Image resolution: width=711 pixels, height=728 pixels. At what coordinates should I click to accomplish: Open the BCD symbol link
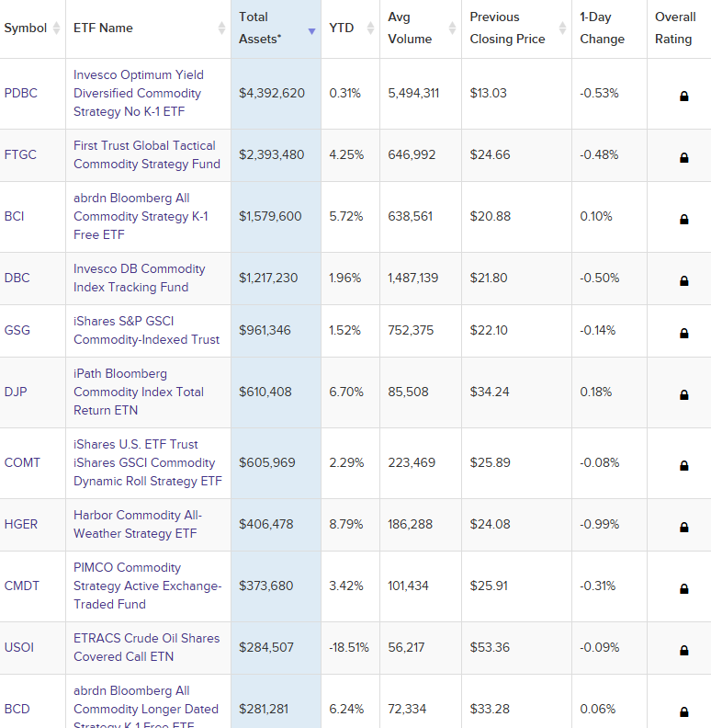click(17, 709)
